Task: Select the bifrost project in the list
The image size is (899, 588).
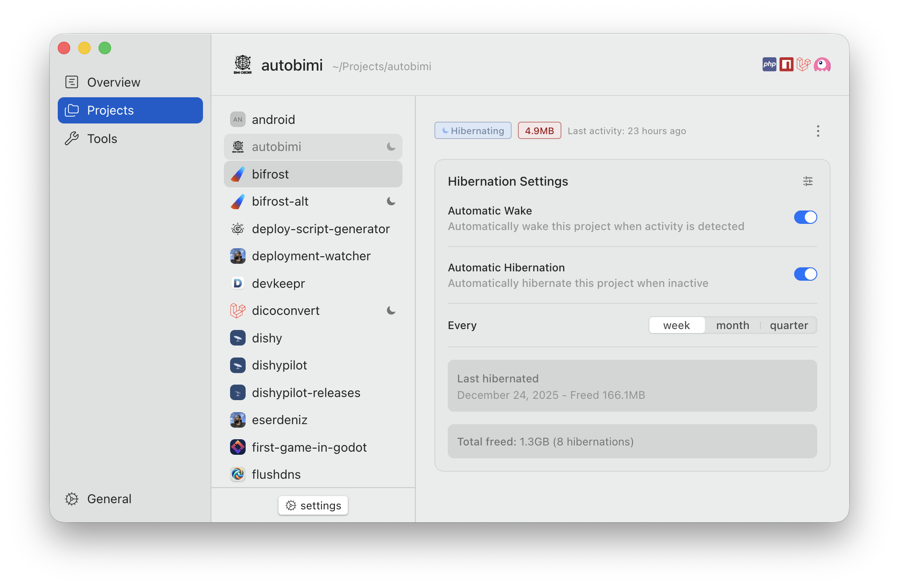Action: point(313,174)
